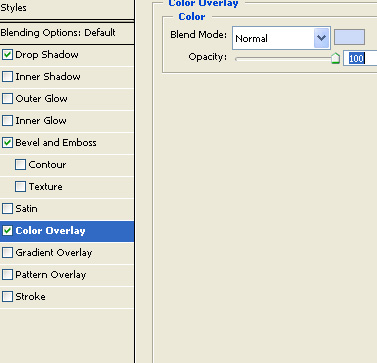Enable the Stroke checkbox
The width and height of the screenshot is (377, 363).
pos(7,296)
